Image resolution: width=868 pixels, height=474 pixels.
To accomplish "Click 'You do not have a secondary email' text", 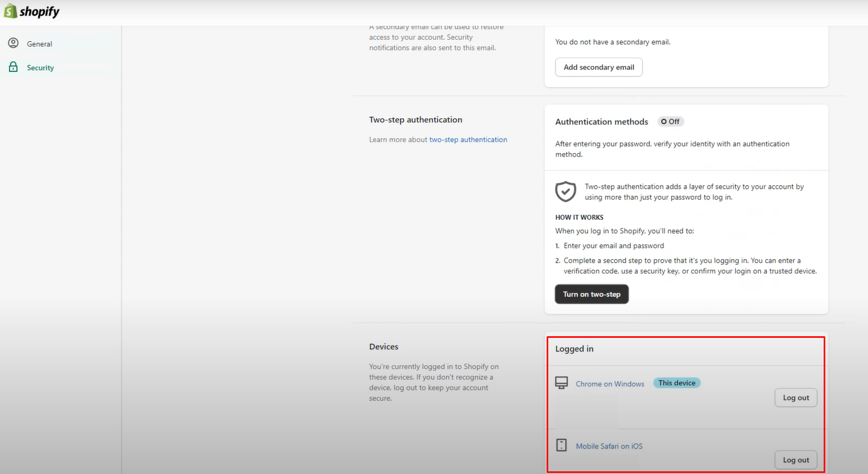I will (x=613, y=42).
